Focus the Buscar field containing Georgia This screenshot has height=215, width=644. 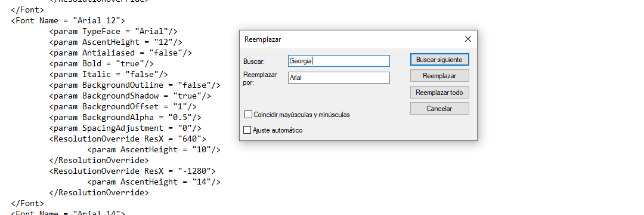[x=339, y=61]
